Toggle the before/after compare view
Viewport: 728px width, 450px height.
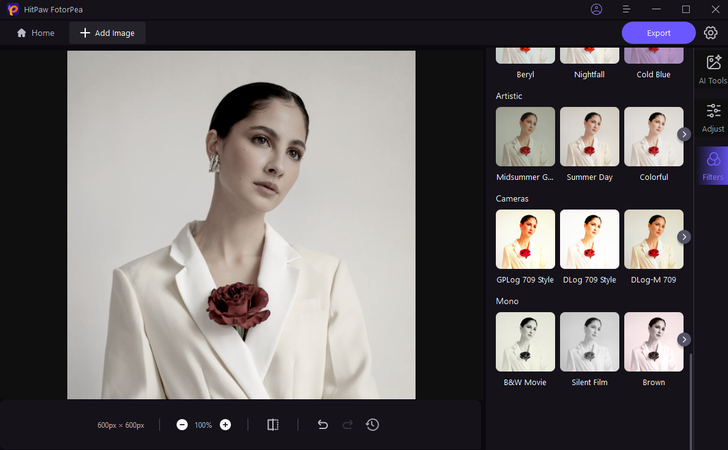(x=273, y=425)
